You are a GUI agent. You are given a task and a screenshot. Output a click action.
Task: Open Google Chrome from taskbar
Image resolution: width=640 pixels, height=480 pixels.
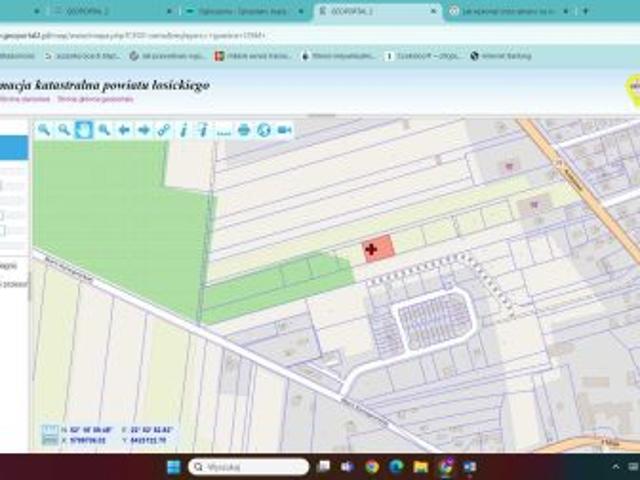pos(372,467)
